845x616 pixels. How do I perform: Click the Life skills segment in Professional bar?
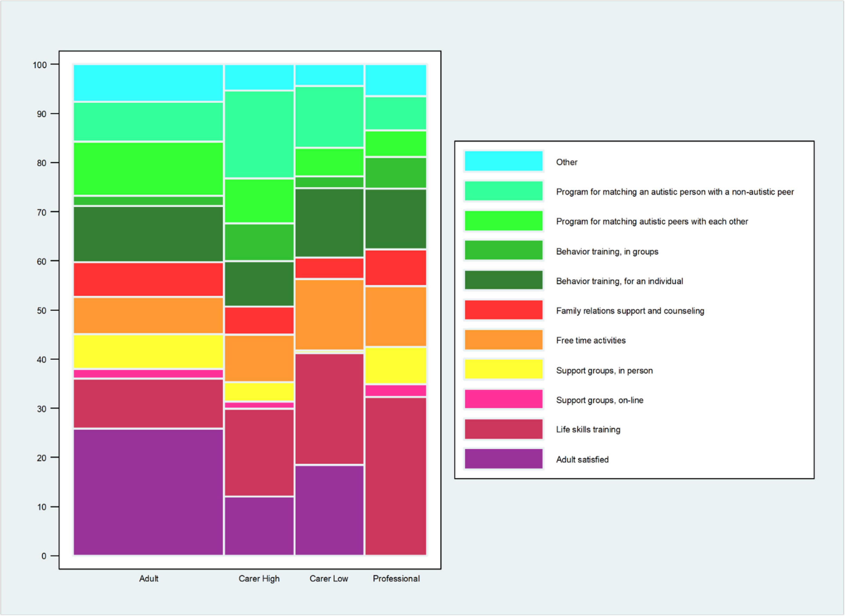click(x=396, y=476)
